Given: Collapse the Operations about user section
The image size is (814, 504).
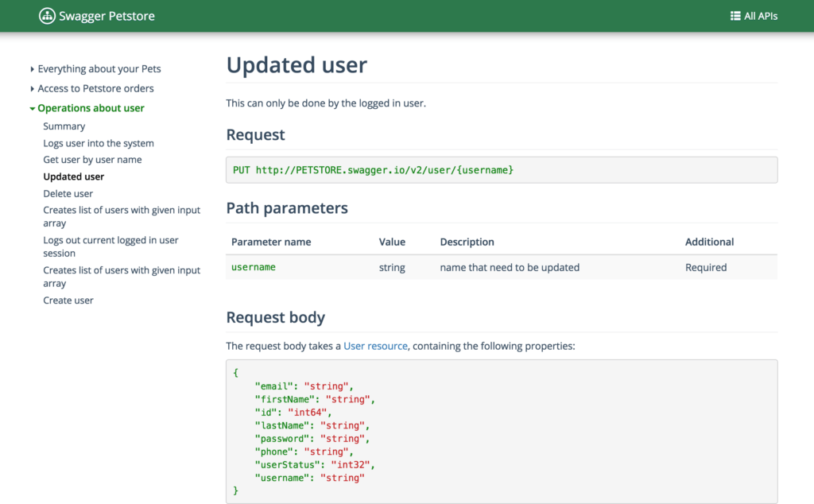Looking at the screenshot, I should 91,107.
